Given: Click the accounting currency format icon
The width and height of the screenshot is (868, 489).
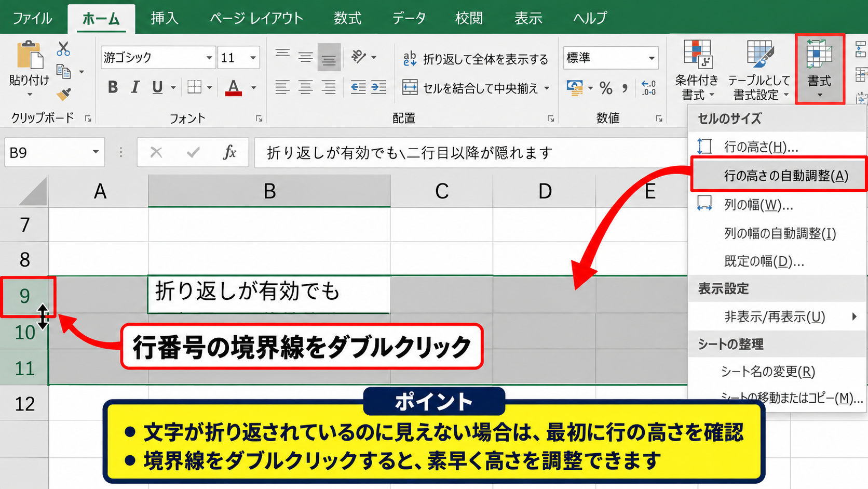Looking at the screenshot, I should (574, 88).
